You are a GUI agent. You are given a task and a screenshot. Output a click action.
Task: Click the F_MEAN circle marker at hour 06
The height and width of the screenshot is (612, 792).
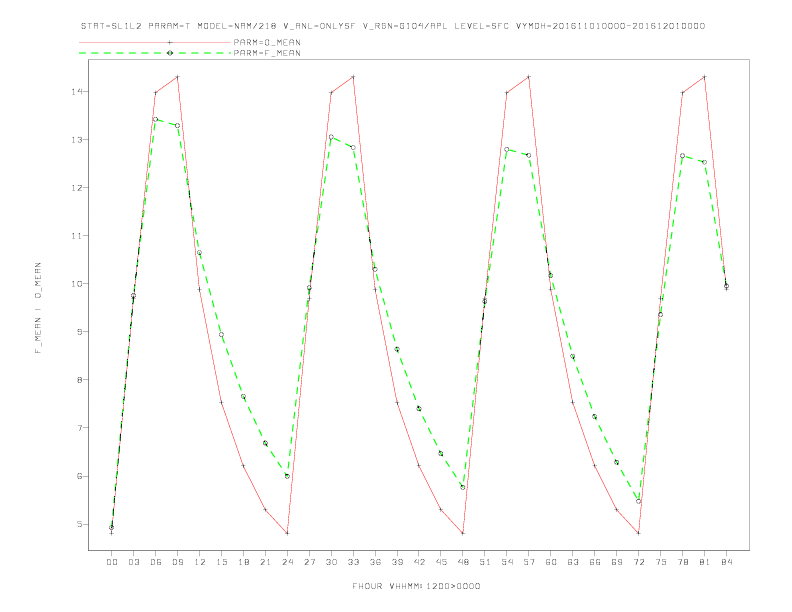coord(156,119)
